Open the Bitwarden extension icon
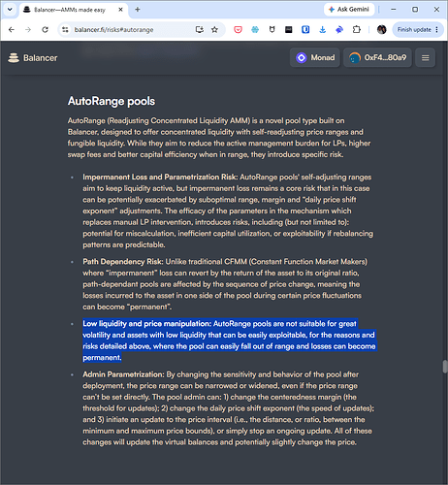This screenshot has height=485, width=448. 305,30
